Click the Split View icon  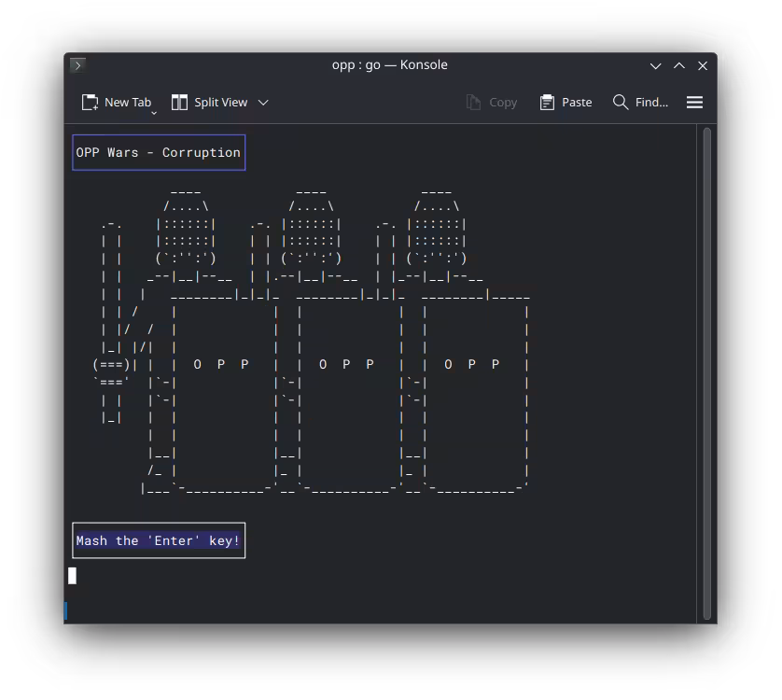point(180,103)
